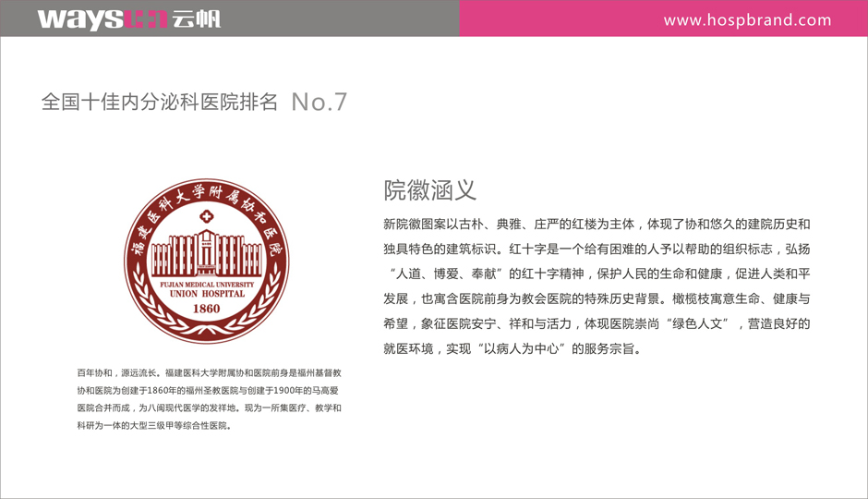Click the caption line starting 百年协和，源远流长
Viewport: 868px width, 499px height.
pos(210,373)
